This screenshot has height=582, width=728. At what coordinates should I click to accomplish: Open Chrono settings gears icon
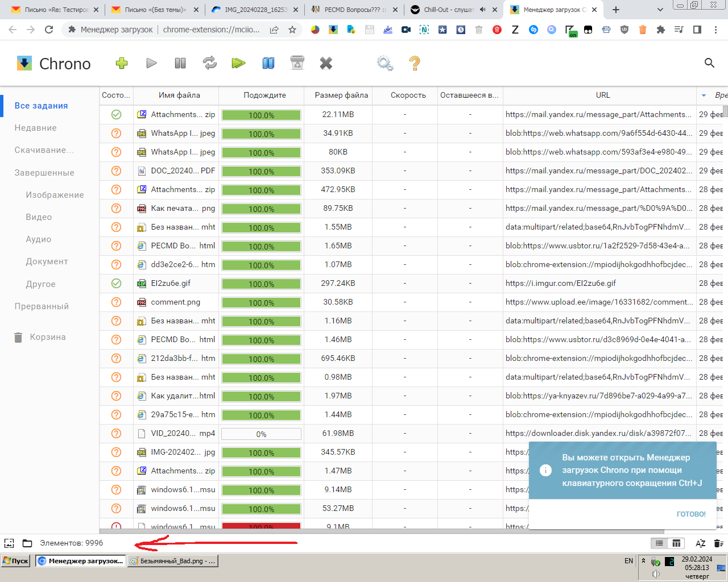pos(385,64)
